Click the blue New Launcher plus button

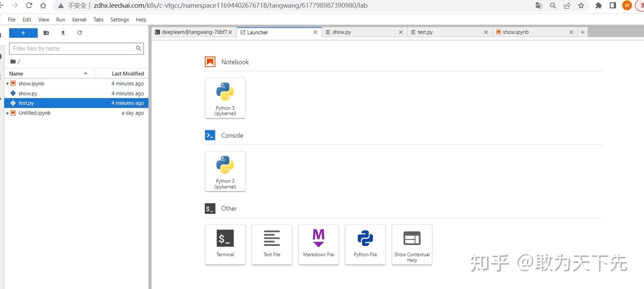(23, 33)
